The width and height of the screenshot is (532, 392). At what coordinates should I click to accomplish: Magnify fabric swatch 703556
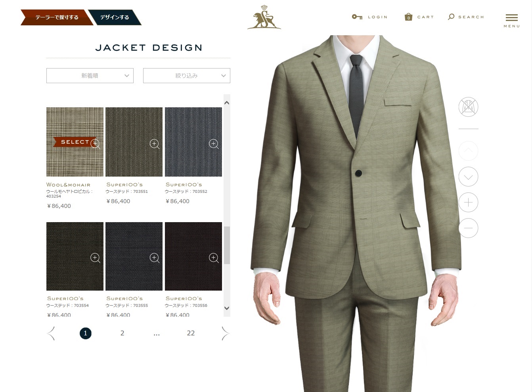(x=214, y=258)
